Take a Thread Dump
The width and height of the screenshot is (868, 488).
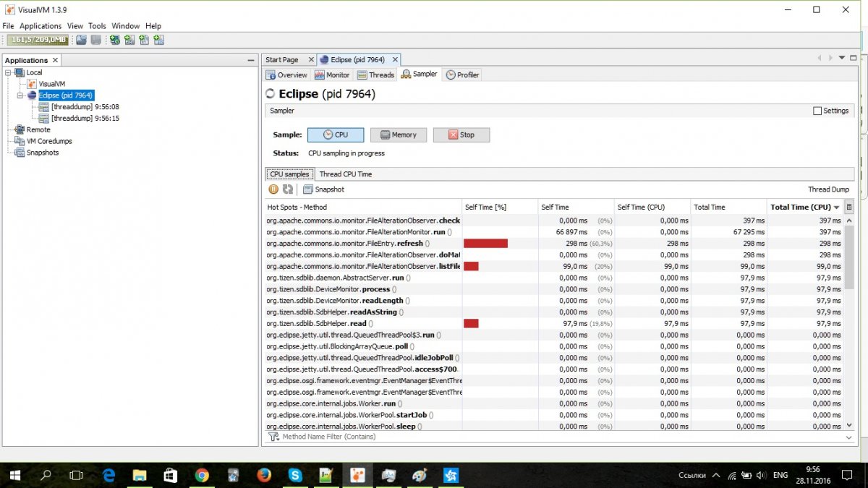(x=828, y=189)
